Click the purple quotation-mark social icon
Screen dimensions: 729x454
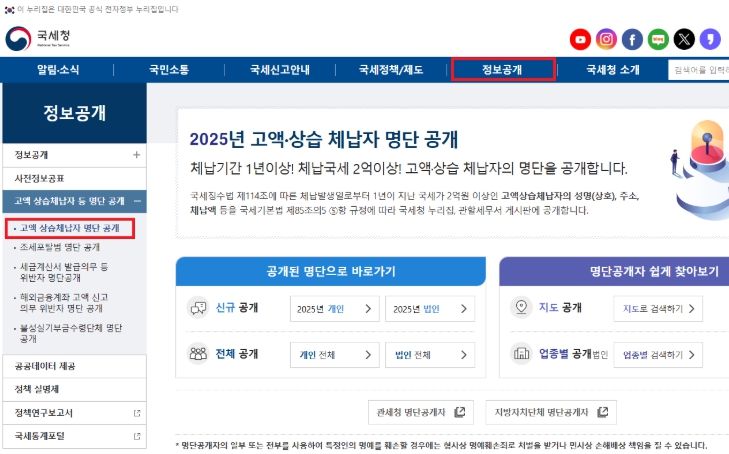(x=710, y=39)
